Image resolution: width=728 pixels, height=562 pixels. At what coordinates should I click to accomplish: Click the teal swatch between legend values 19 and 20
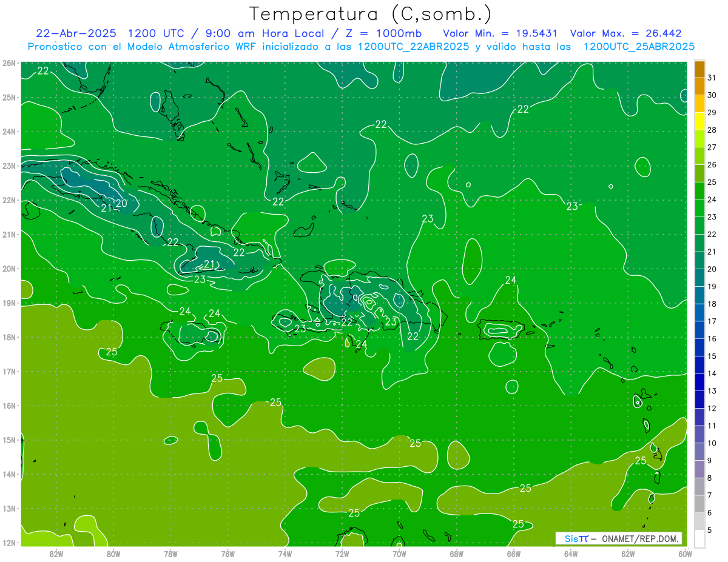point(699,277)
